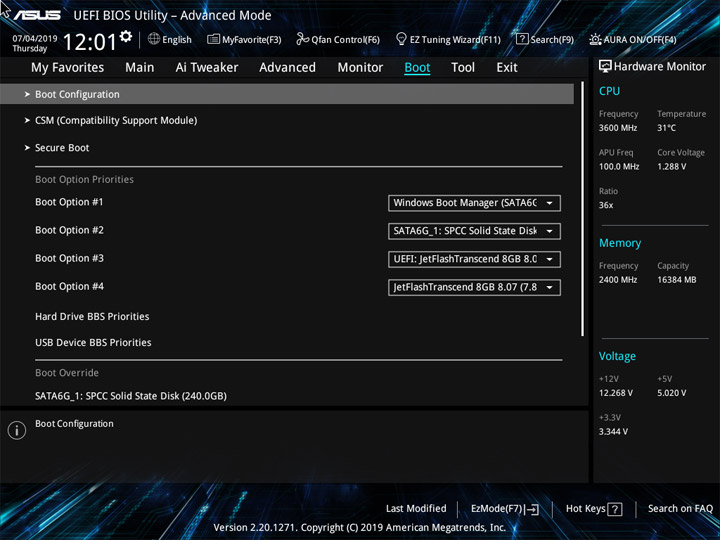Click the Version 2.20.1271 copyright text
This screenshot has height=540, width=720.
(360, 528)
